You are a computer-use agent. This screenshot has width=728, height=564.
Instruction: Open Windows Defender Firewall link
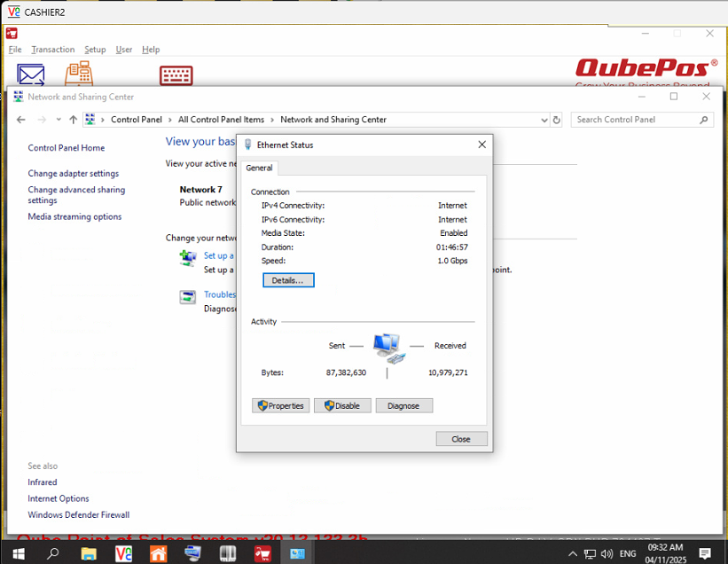coord(78,515)
